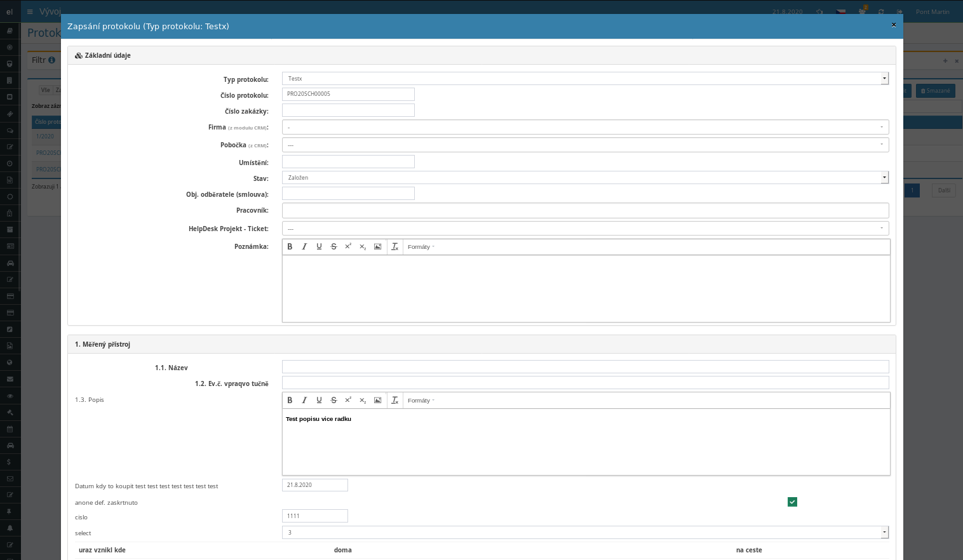Open Formáty menu in Poznámka editor
The height and width of the screenshot is (560, 963).
(421, 247)
